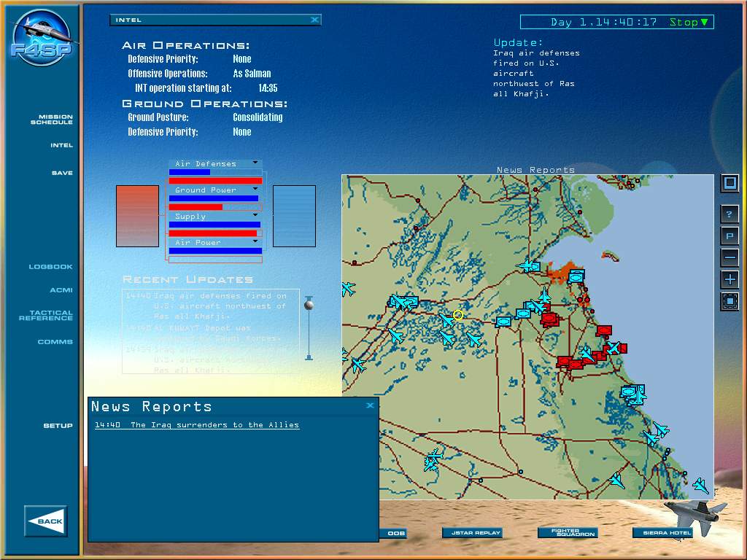This screenshot has width=747, height=560.
Task: Click the As Salman offensive operations value
Action: (x=252, y=74)
